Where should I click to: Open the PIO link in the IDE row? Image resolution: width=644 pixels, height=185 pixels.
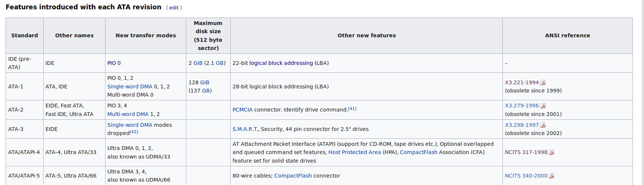pyautogui.click(x=111, y=63)
